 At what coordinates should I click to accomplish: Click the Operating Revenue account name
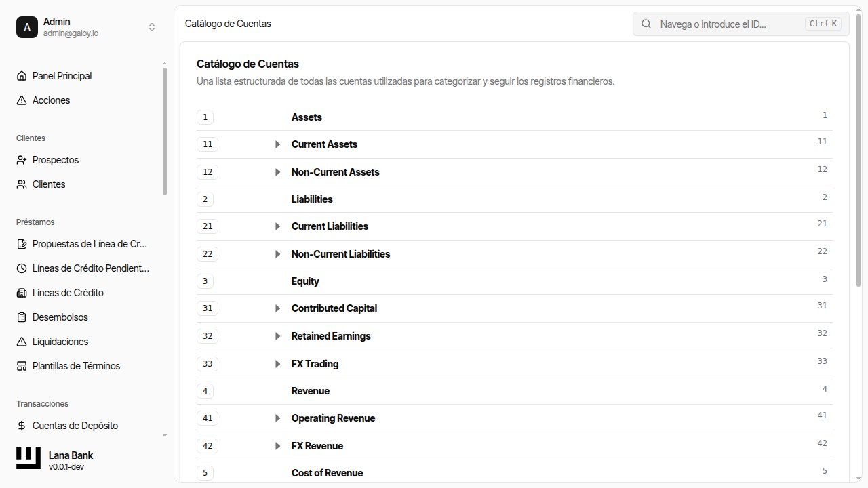coord(333,418)
